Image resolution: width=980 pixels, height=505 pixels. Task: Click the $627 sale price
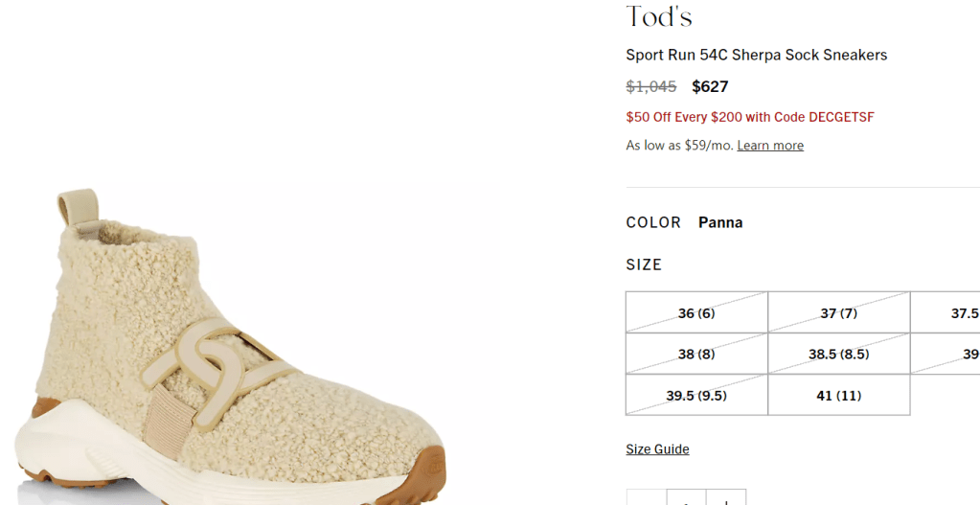pos(710,86)
